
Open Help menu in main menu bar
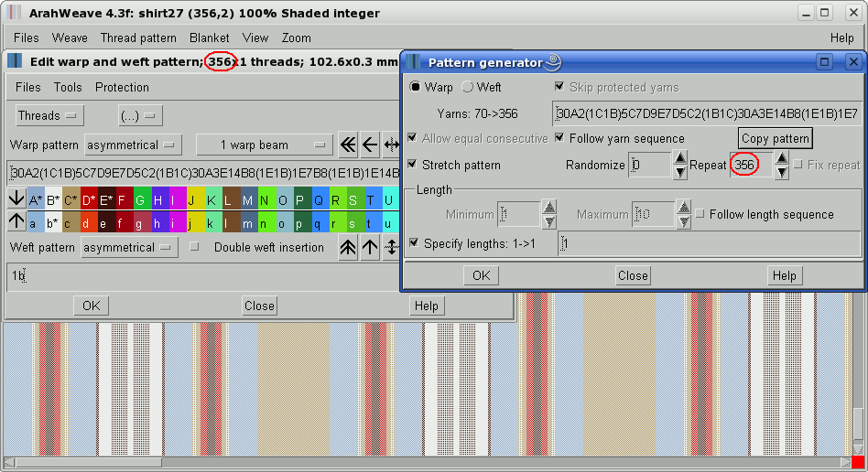[842, 38]
